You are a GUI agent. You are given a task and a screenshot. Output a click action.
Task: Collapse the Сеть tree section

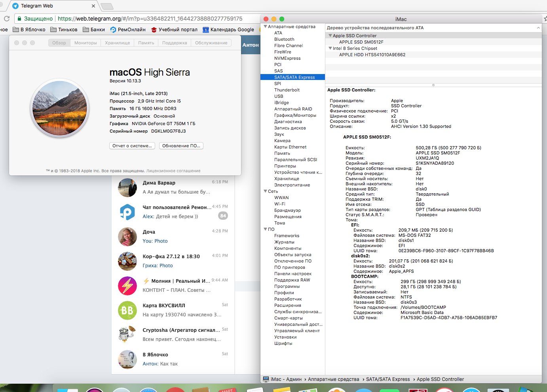(x=266, y=191)
